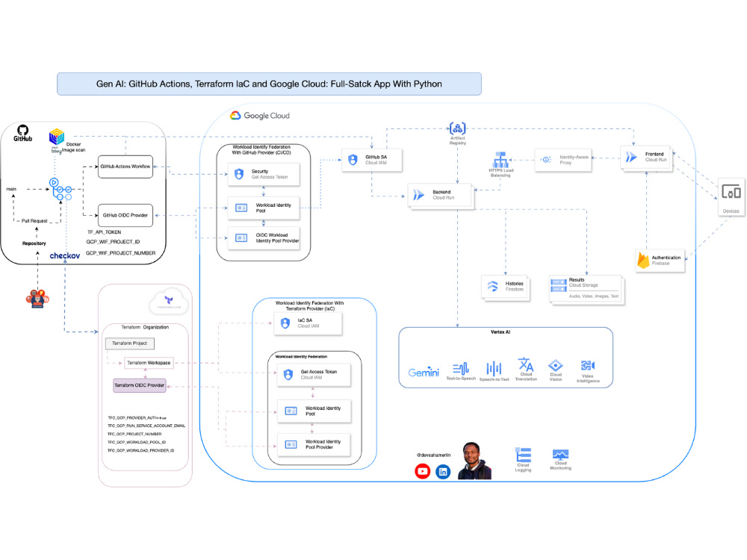Click the 'GCP_WIF_PROJECT_ID' text
This screenshot has height=560, width=747.
[x=113, y=242]
